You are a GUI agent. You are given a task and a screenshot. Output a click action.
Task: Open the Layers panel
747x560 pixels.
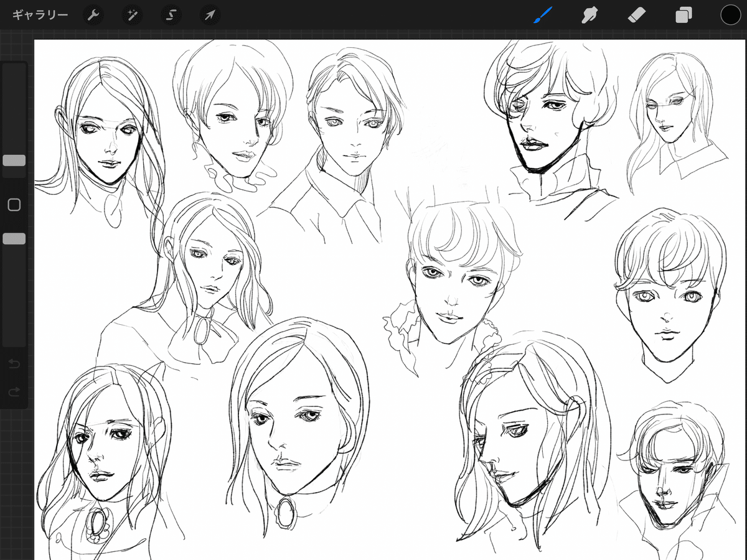(x=684, y=15)
